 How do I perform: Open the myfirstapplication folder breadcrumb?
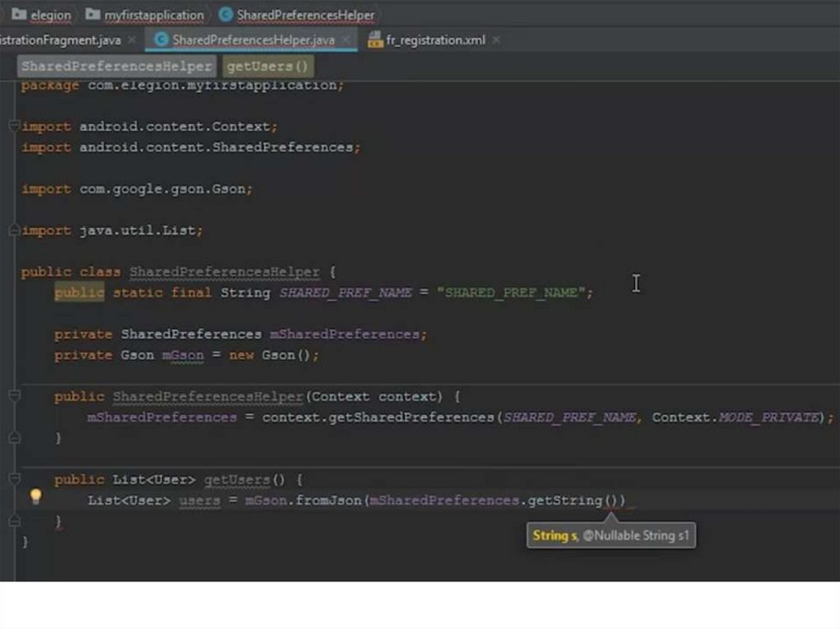coord(145,15)
